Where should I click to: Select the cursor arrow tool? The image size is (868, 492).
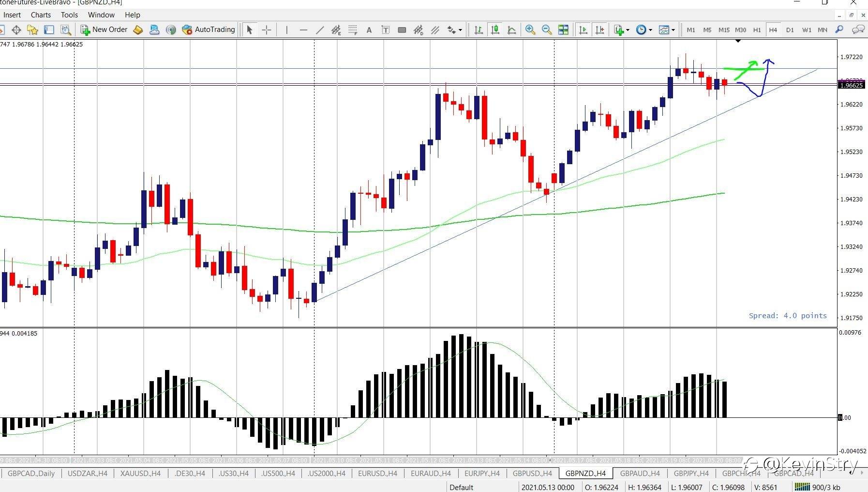250,30
